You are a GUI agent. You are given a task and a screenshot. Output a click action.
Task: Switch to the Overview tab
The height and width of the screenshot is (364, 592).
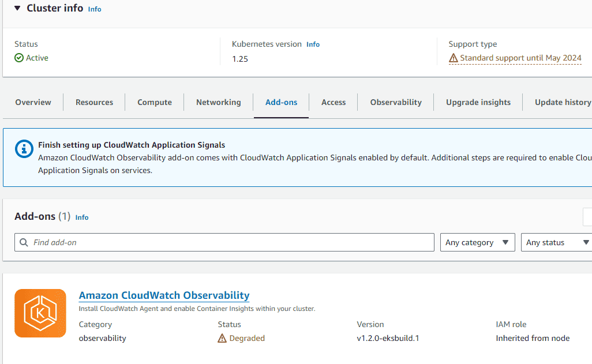click(33, 102)
